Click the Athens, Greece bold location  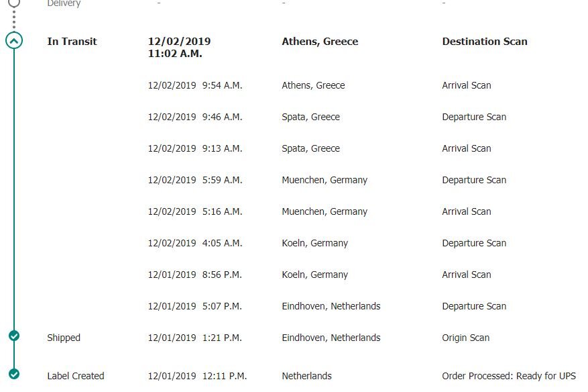click(x=320, y=42)
